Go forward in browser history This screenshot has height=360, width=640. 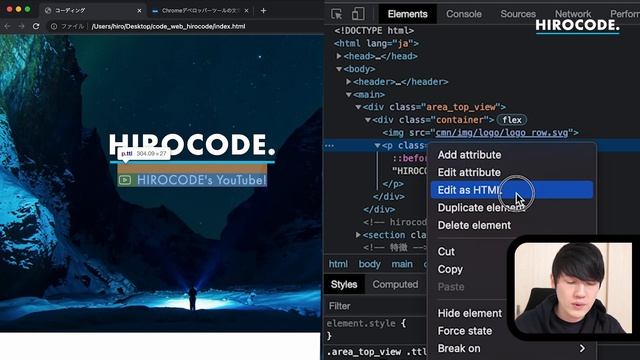[x=21, y=26]
